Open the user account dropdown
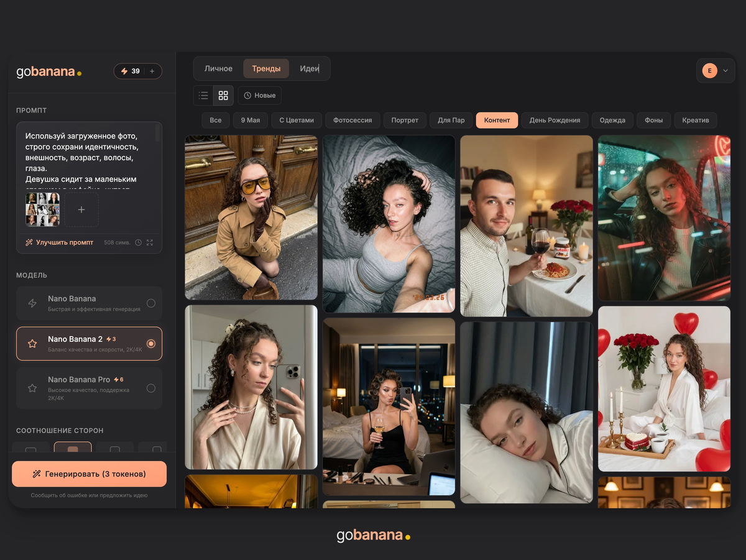Screen dimensions: 746x560 coord(716,71)
